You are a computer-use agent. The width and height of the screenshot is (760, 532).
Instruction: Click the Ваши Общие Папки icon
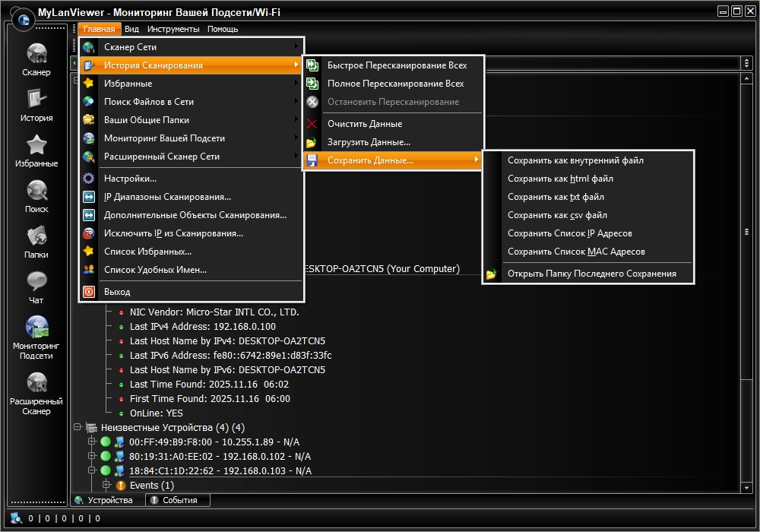tap(89, 119)
